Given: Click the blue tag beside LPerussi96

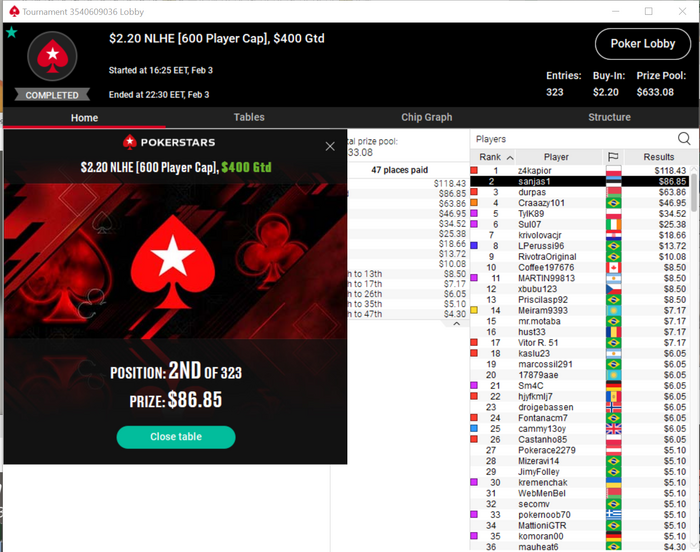Looking at the screenshot, I should pyautogui.click(x=474, y=246).
